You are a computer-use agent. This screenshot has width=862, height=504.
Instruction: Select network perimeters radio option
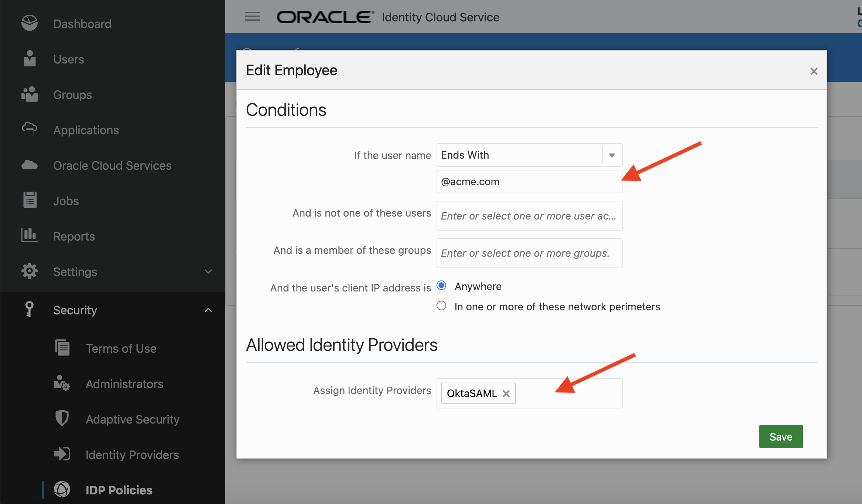pos(441,306)
